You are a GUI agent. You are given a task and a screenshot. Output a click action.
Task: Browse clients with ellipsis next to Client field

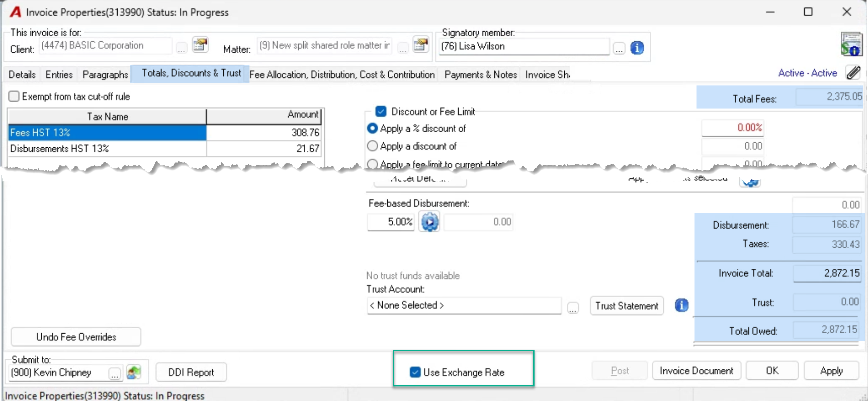click(182, 48)
